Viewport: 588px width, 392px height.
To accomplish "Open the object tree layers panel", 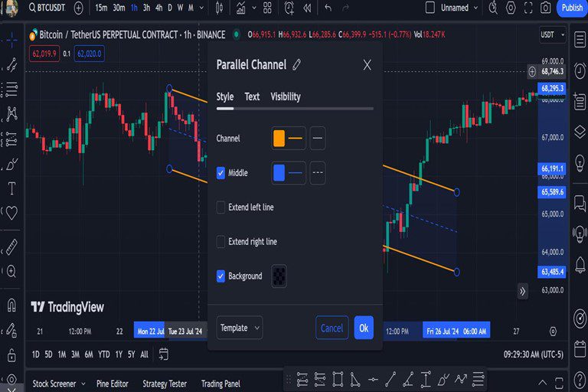I will (x=580, y=132).
